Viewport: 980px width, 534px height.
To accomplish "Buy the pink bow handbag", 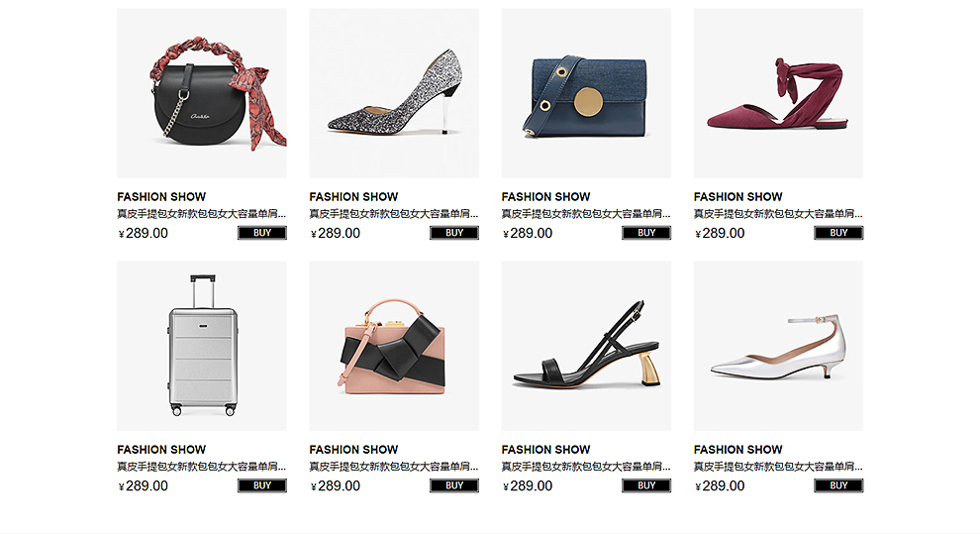I will [454, 485].
